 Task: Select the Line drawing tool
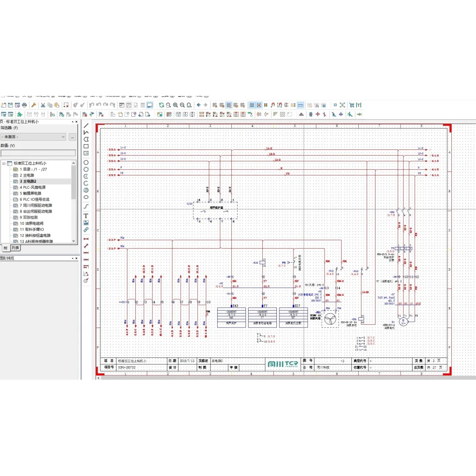click(86, 125)
